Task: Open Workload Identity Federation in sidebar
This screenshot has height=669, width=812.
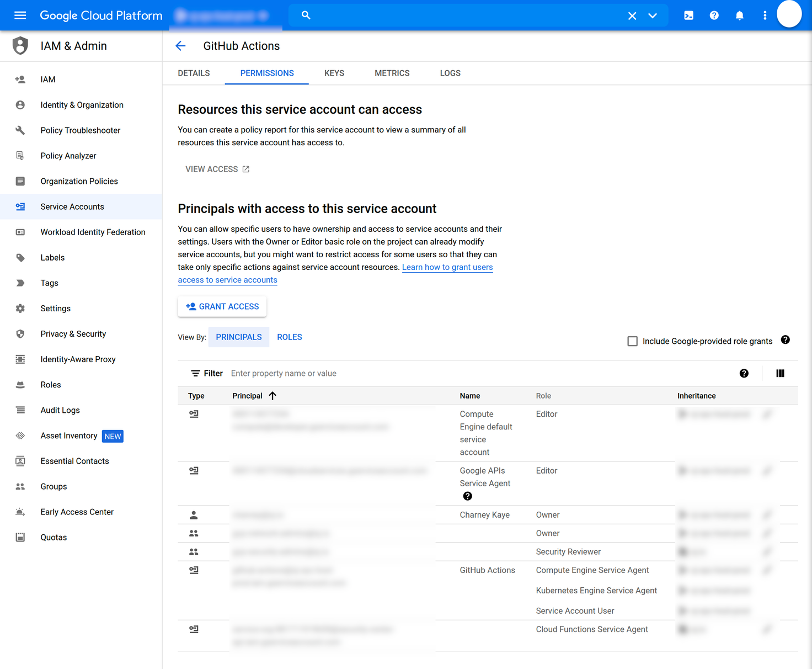Action: [x=93, y=232]
